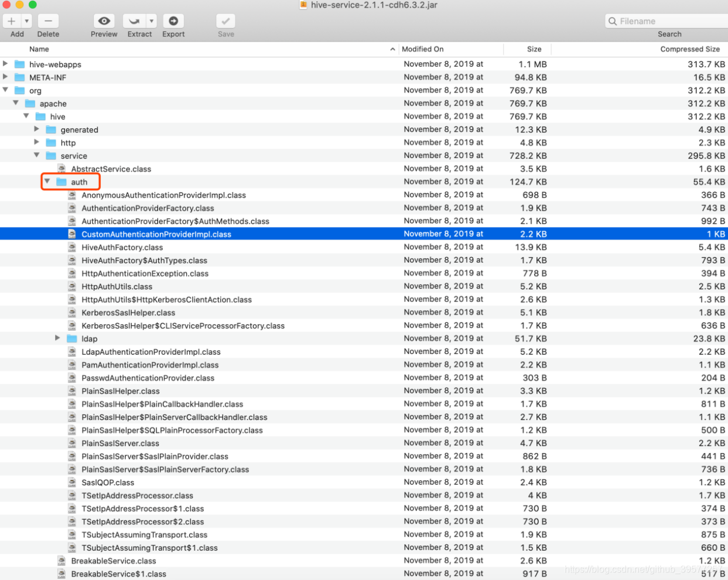Sort by Compressed Size column header

click(x=690, y=49)
